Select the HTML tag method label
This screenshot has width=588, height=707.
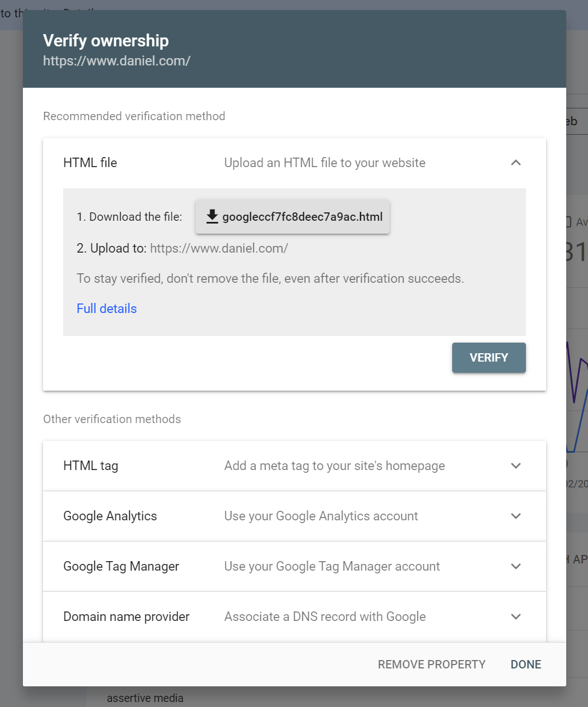click(91, 466)
